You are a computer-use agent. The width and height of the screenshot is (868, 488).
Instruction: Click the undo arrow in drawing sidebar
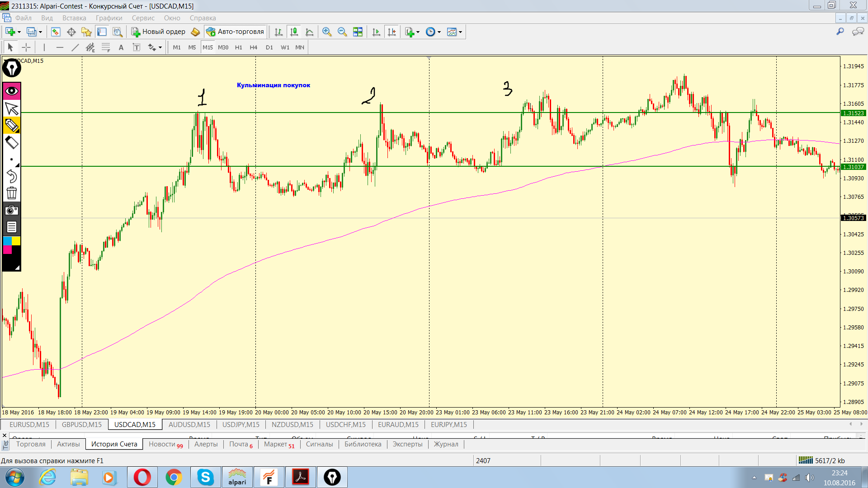[x=12, y=176]
